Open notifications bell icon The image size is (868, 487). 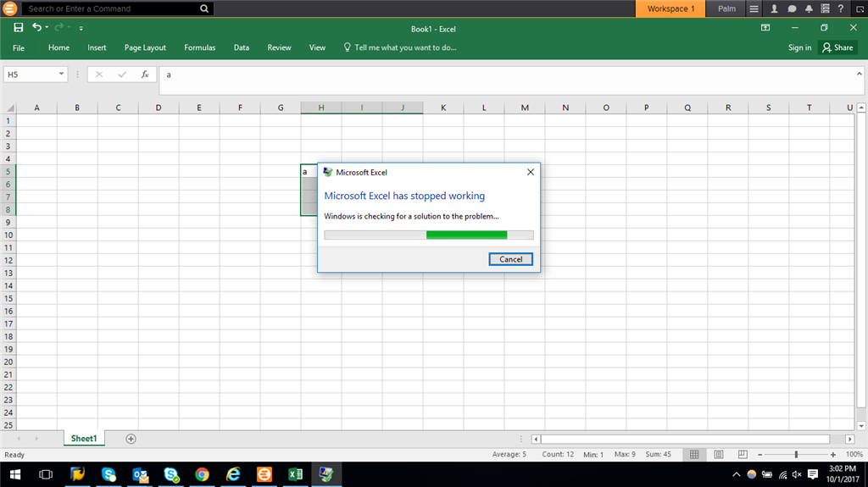coord(808,8)
